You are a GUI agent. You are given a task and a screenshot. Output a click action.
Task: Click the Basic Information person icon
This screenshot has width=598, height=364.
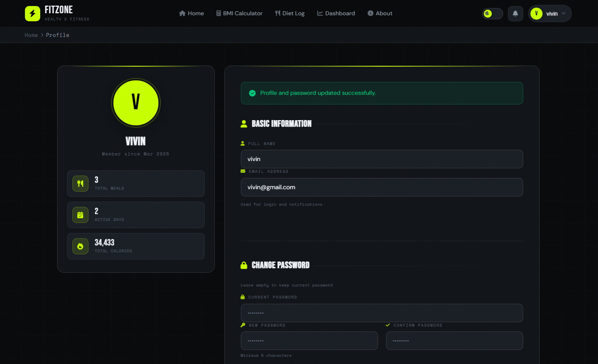244,124
